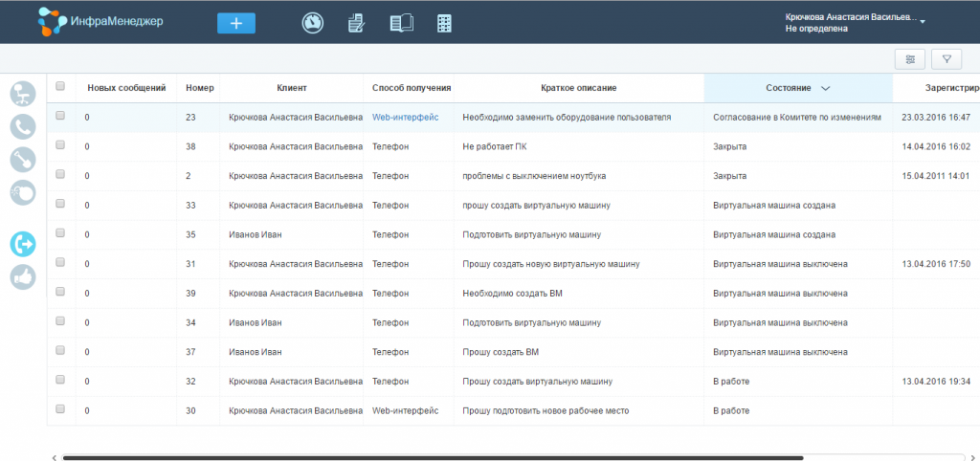980x461 pixels.
Task: Check the box for request 23
Action: tap(60, 116)
